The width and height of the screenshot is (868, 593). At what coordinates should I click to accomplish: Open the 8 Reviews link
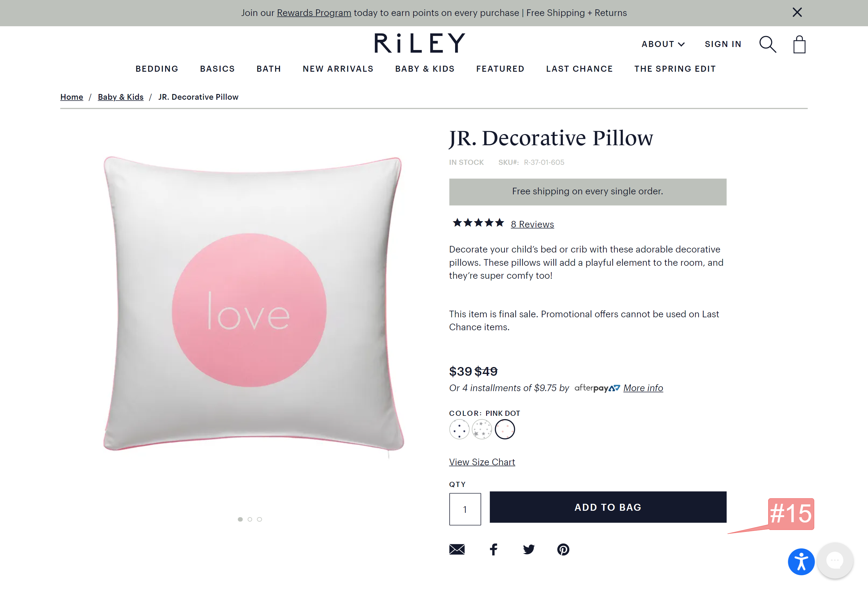coord(532,224)
